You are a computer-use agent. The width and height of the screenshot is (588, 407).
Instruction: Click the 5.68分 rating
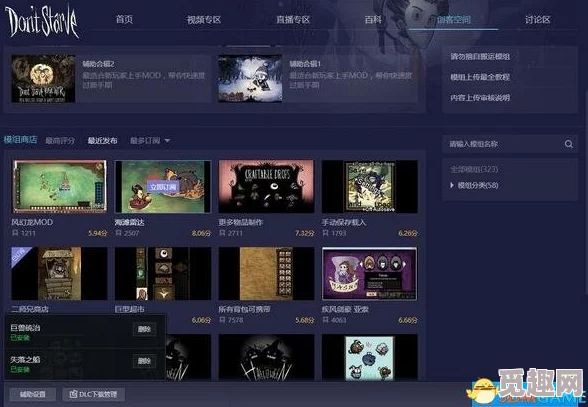(x=304, y=320)
